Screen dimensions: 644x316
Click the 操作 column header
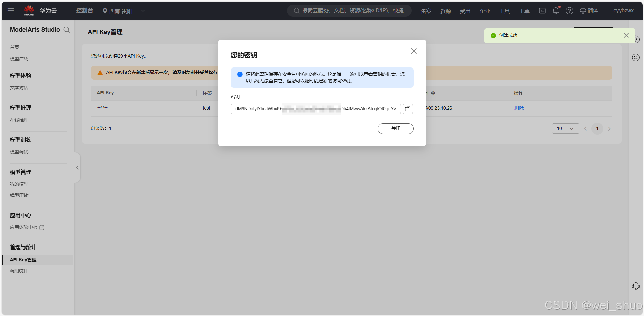pyautogui.click(x=518, y=93)
